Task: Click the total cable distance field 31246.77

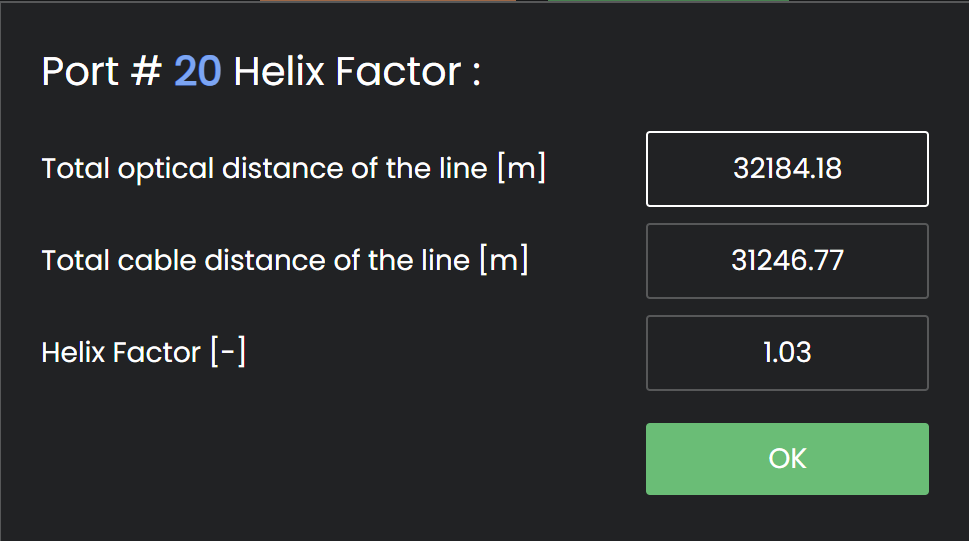Action: point(787,261)
